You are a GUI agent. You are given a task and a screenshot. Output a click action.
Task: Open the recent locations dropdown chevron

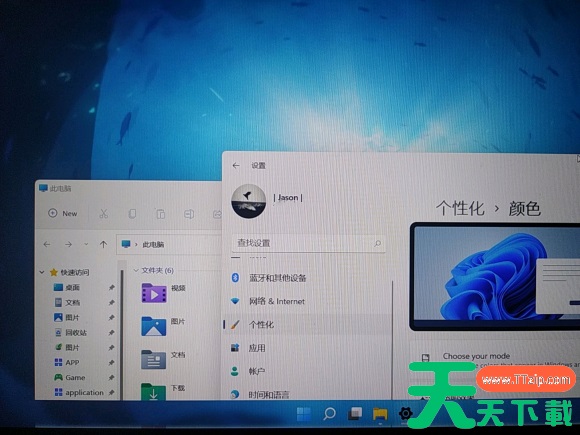(x=86, y=244)
